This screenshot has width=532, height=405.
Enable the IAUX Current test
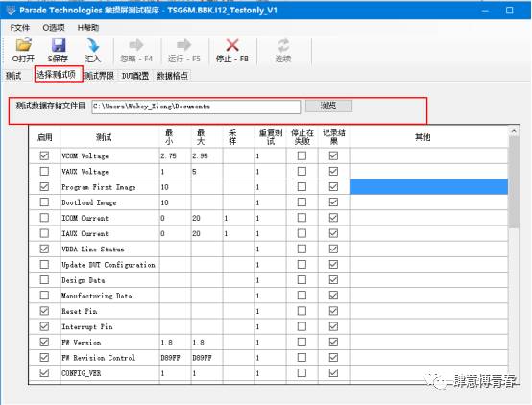point(44,233)
